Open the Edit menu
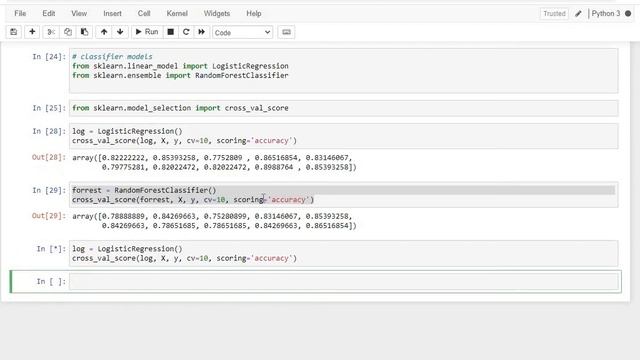Viewport: 640px width, 360px height. pyautogui.click(x=49, y=13)
